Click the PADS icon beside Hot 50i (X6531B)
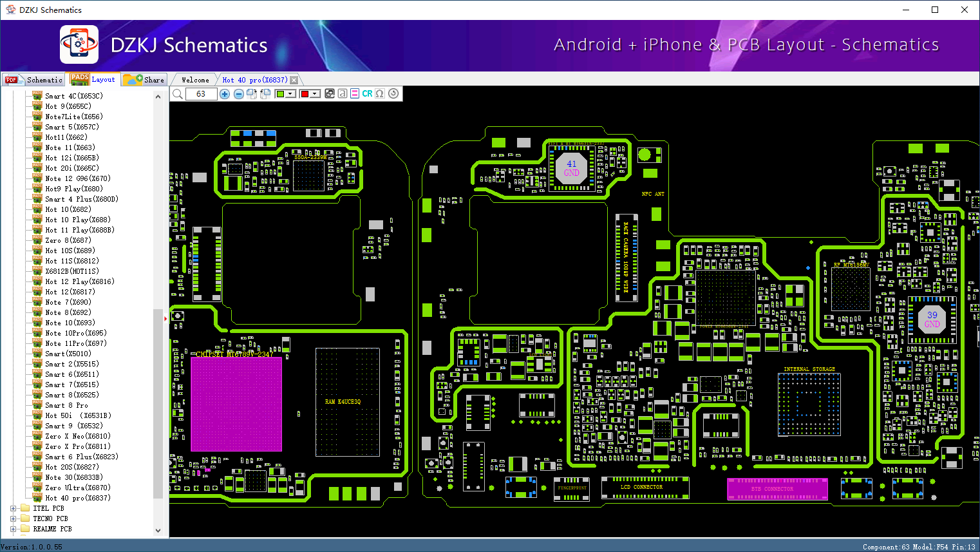The width and height of the screenshot is (980, 552). click(37, 415)
